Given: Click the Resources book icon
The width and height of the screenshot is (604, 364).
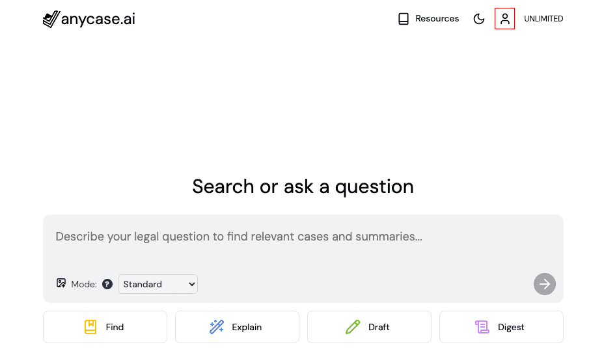Looking at the screenshot, I should pyautogui.click(x=404, y=18).
